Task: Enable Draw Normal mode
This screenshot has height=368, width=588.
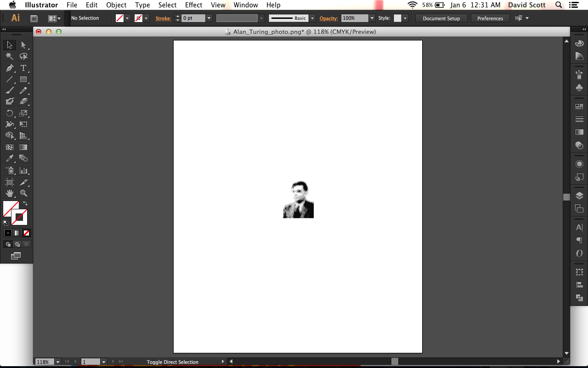Action: pyautogui.click(x=8, y=244)
